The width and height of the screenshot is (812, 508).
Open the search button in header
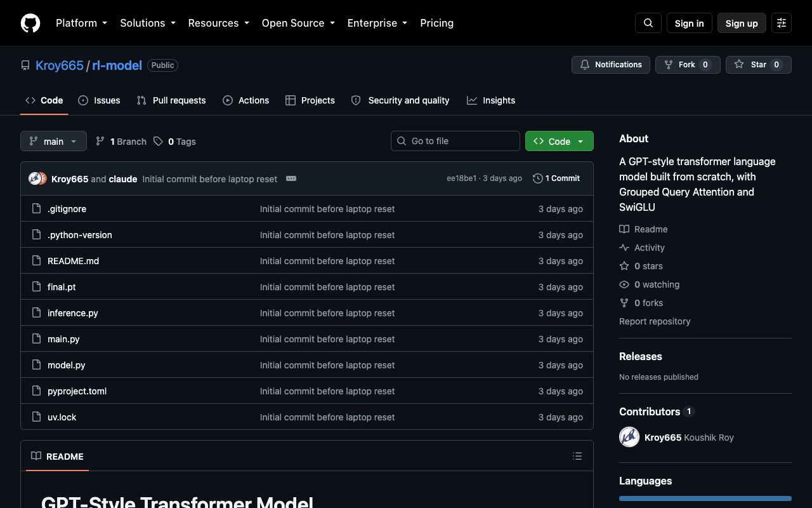point(648,23)
